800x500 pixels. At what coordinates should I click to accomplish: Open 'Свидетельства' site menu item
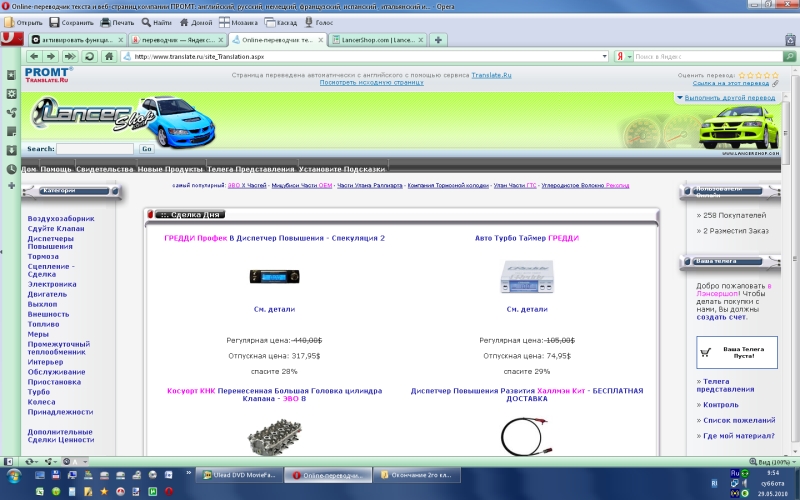pyautogui.click(x=105, y=169)
